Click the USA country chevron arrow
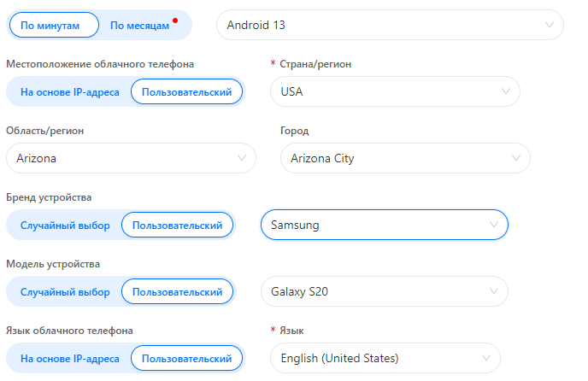588x381 pixels. (x=505, y=91)
